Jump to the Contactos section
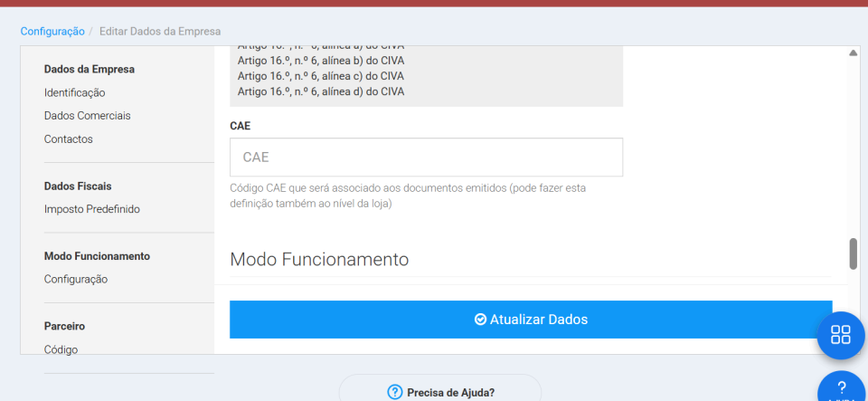 tap(68, 139)
